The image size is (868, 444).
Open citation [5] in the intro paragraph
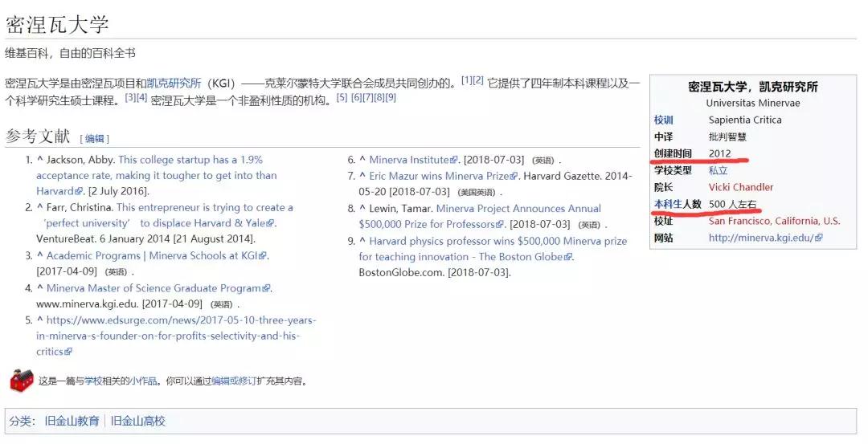[x=342, y=97]
